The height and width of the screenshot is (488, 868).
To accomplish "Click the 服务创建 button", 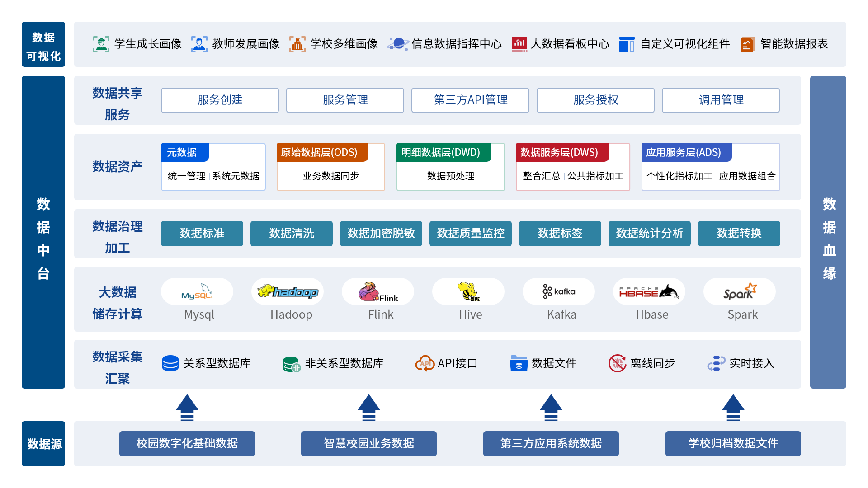I will [220, 100].
